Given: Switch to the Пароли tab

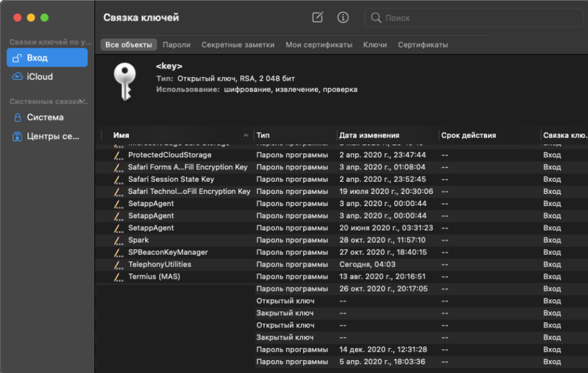Looking at the screenshot, I should pyautogui.click(x=177, y=45).
